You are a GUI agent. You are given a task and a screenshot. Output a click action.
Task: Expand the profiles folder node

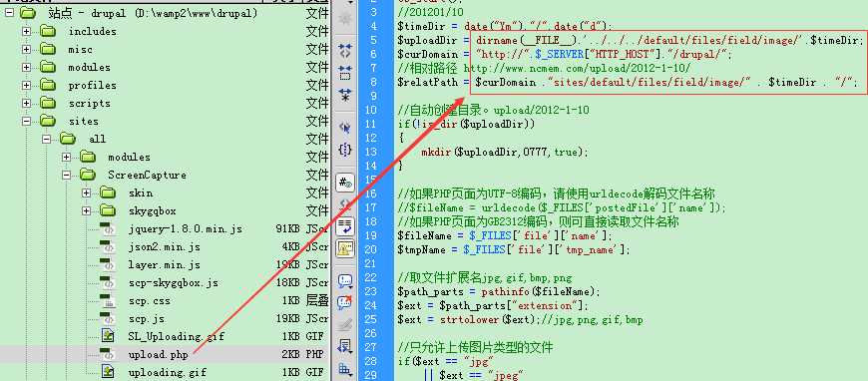point(26,86)
